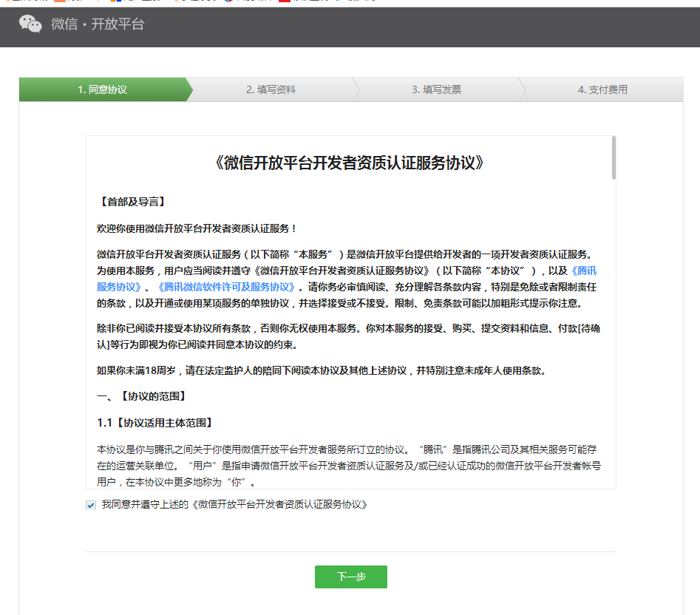The width and height of the screenshot is (700, 615).
Task: Click the line 欢迎你使用微信开放平台开发者资质认证服务！
Action: coord(197,228)
